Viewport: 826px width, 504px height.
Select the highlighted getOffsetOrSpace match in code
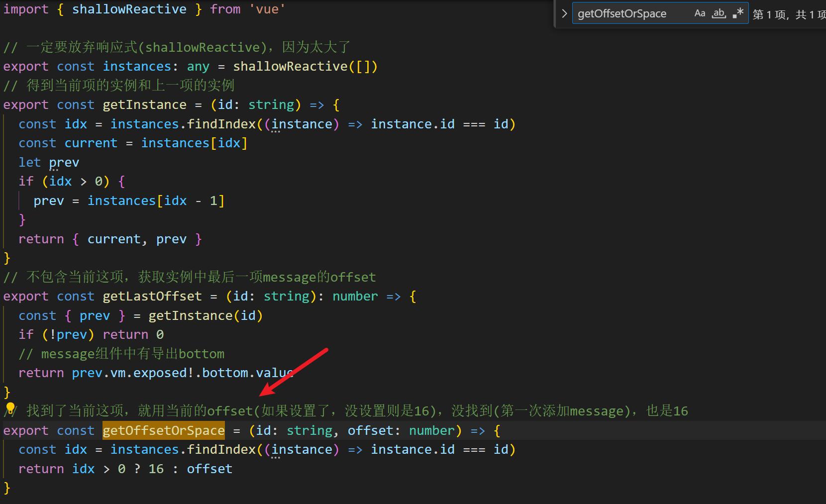pos(163,430)
